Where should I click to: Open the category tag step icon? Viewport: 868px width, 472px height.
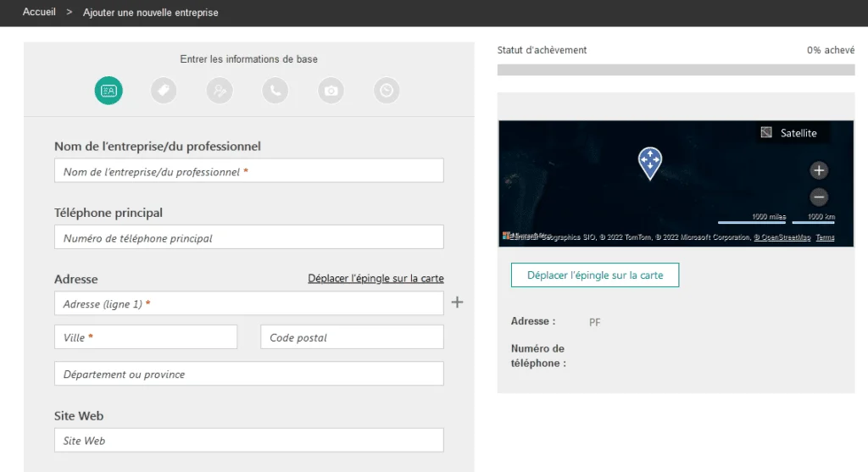[x=164, y=90]
